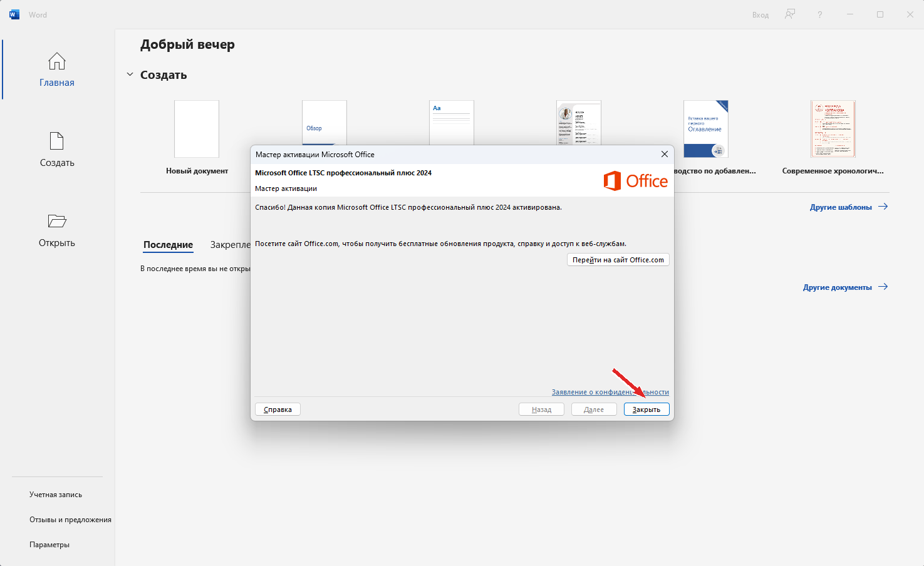
Task: Close the activation wizard with X icon
Action: coord(665,154)
